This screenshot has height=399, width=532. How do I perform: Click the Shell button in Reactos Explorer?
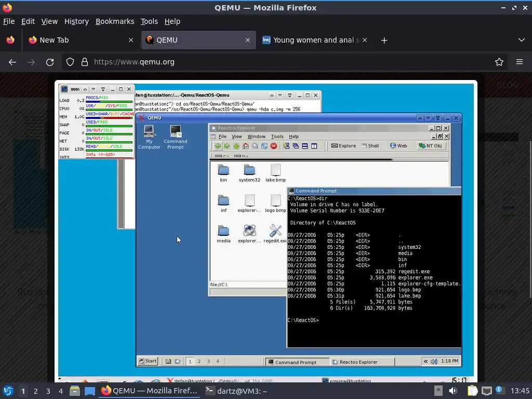(370, 145)
